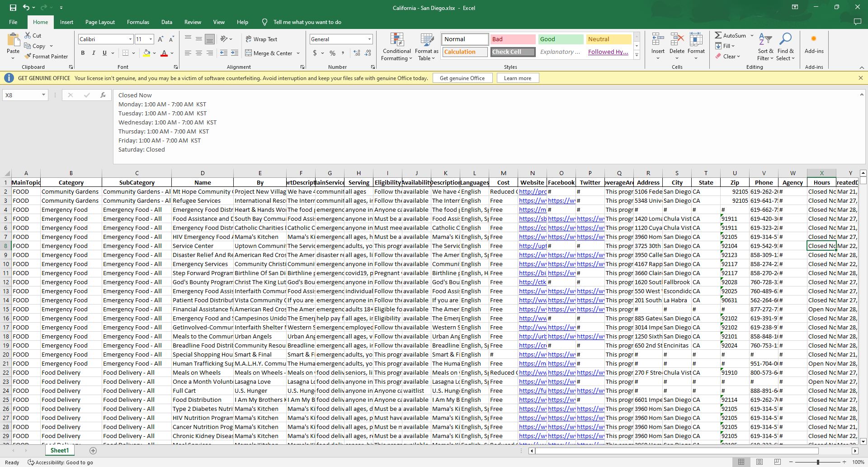Screen dimensions: 868x467
Task: Click the Increase Font Size icon
Action: [x=160, y=39]
